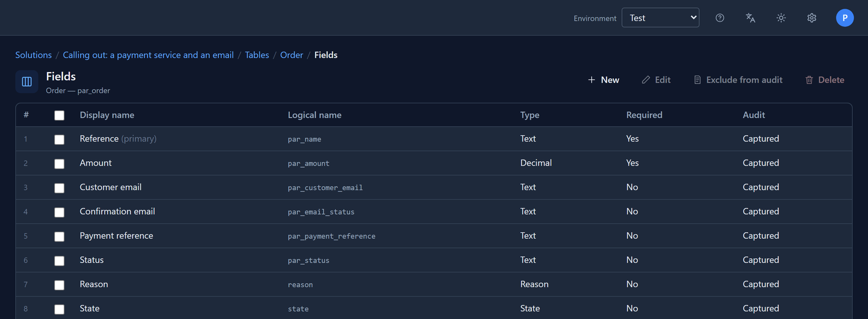Click logical name par_customer_email
Viewport: 868px width, 319px height.
(x=325, y=188)
